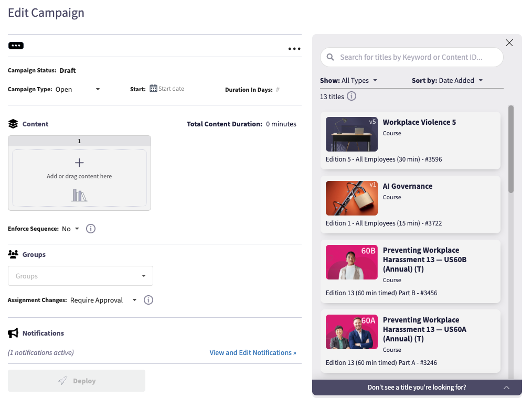The height and width of the screenshot is (409, 532).
Task: Open the Show All Types filter
Action: tap(348, 80)
